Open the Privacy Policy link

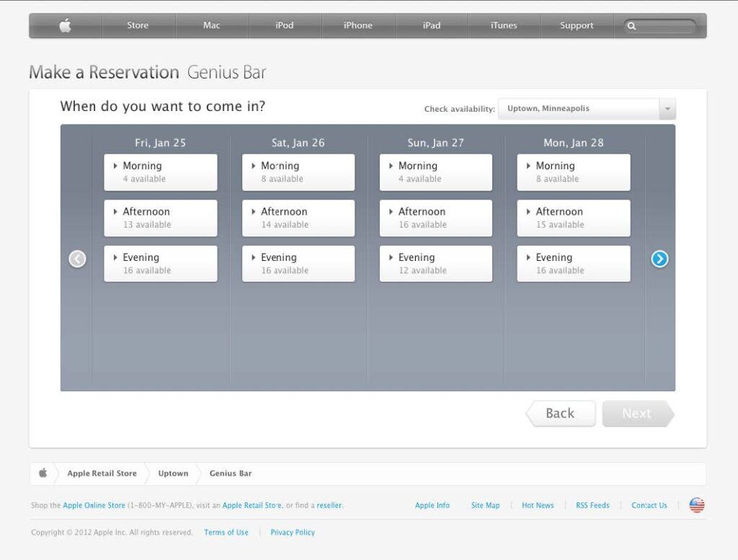(x=293, y=533)
